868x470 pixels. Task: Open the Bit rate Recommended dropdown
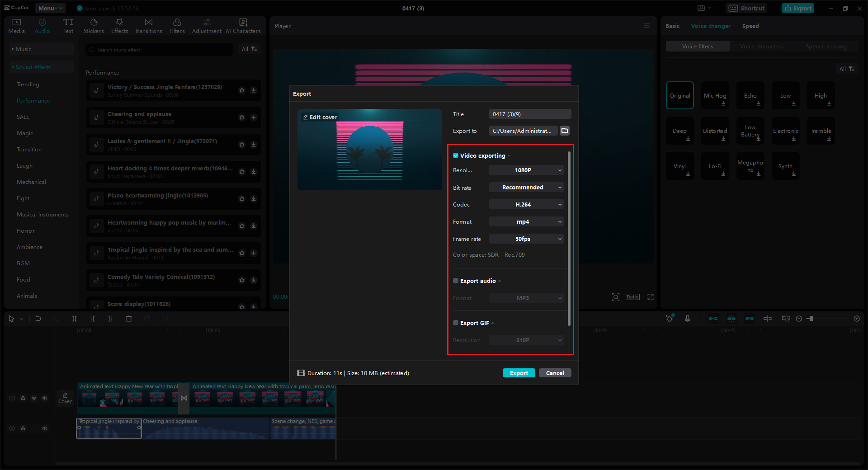pos(527,187)
